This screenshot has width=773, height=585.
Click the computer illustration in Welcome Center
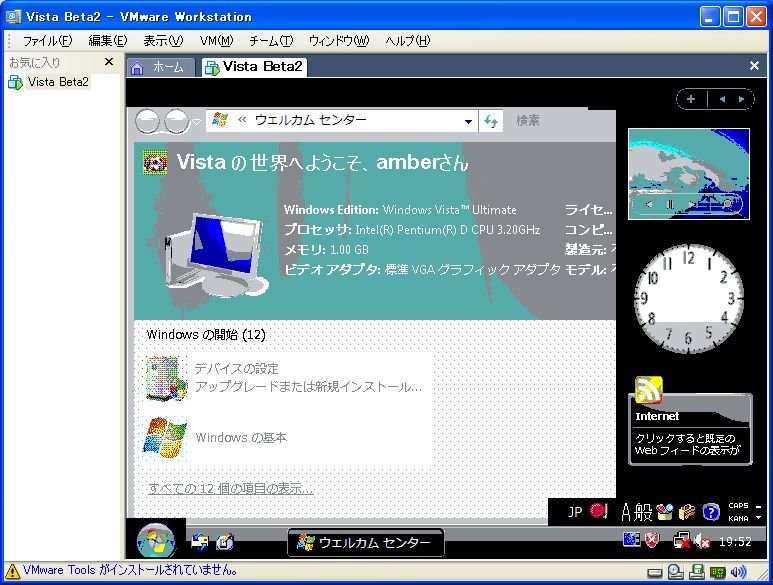(x=215, y=255)
